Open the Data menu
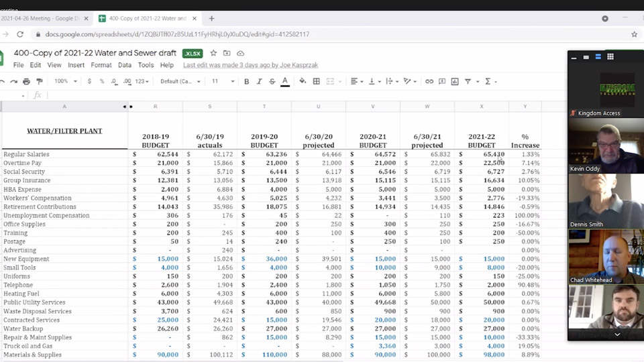This screenshot has height=362, width=644. (x=125, y=65)
